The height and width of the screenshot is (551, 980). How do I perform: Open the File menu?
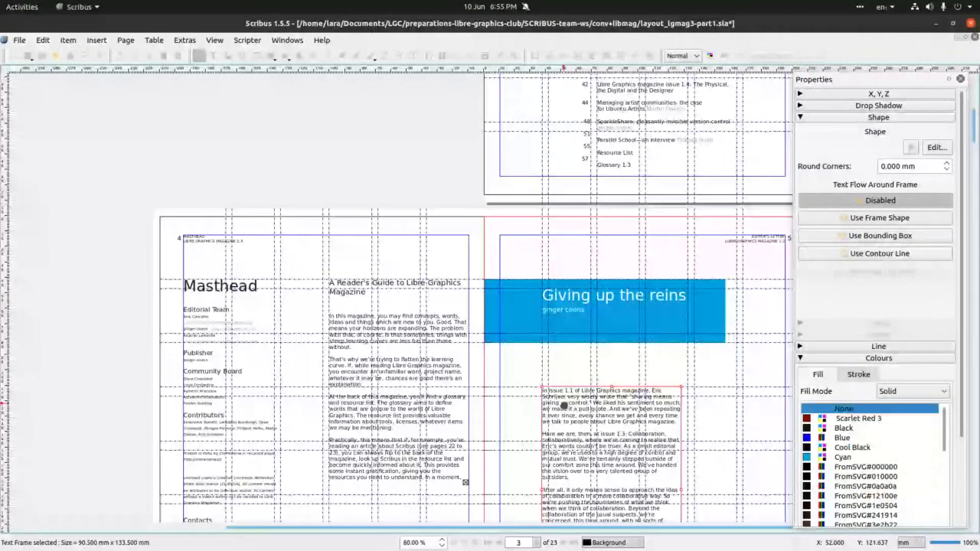(19, 40)
